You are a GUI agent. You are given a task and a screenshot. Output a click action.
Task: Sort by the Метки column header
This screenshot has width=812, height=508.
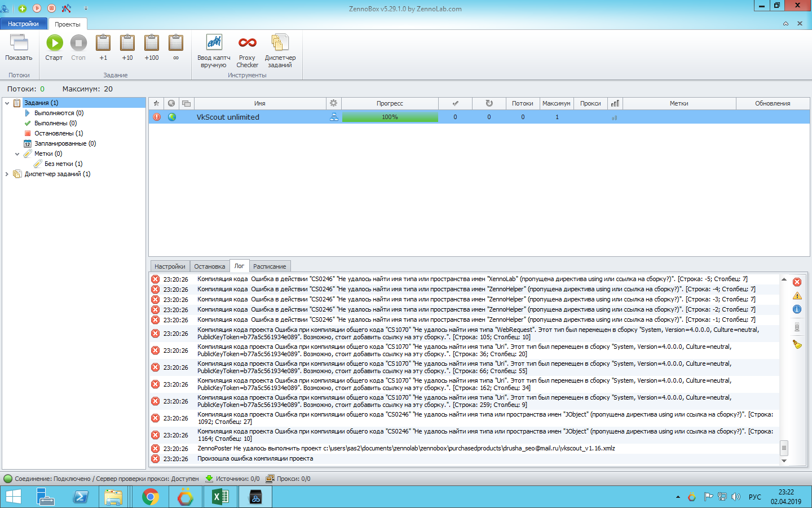(x=679, y=103)
